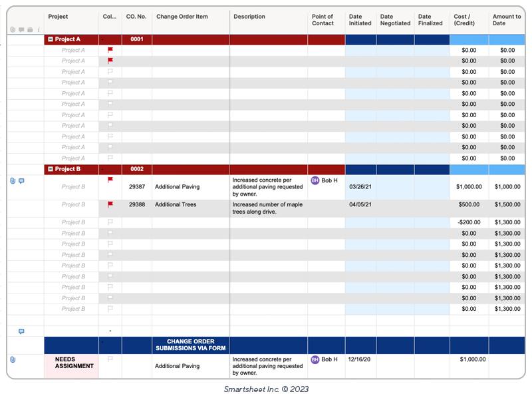The width and height of the screenshot is (532, 400).
Task: Click the Bob H contact avatar dated 03/26/21
Action: pyautogui.click(x=315, y=180)
